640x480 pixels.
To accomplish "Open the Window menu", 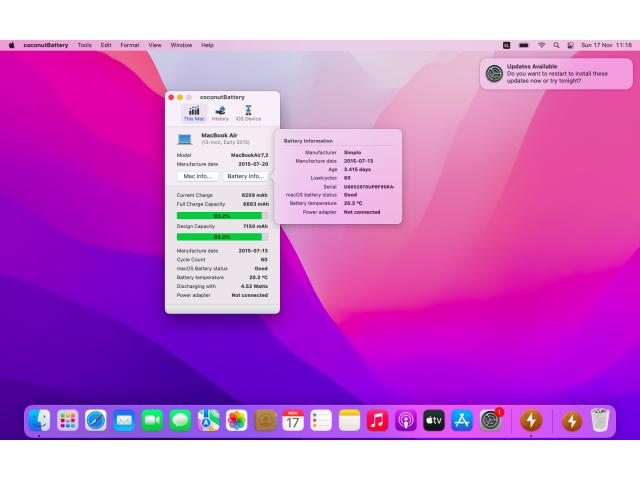I will (x=181, y=45).
